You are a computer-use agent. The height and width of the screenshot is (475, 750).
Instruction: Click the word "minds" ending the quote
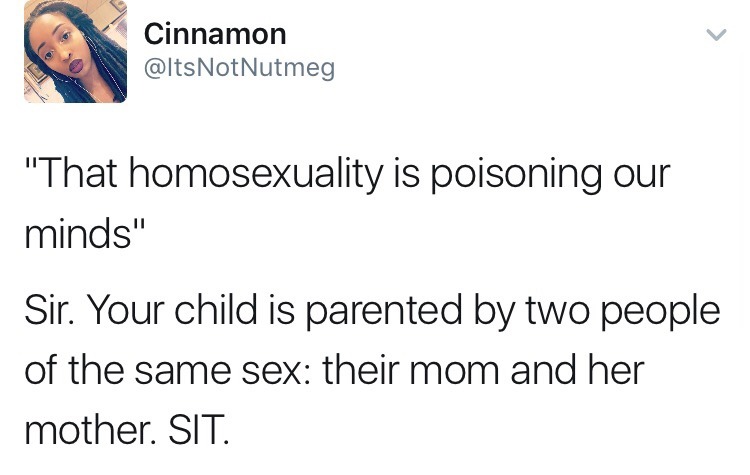click(77, 234)
